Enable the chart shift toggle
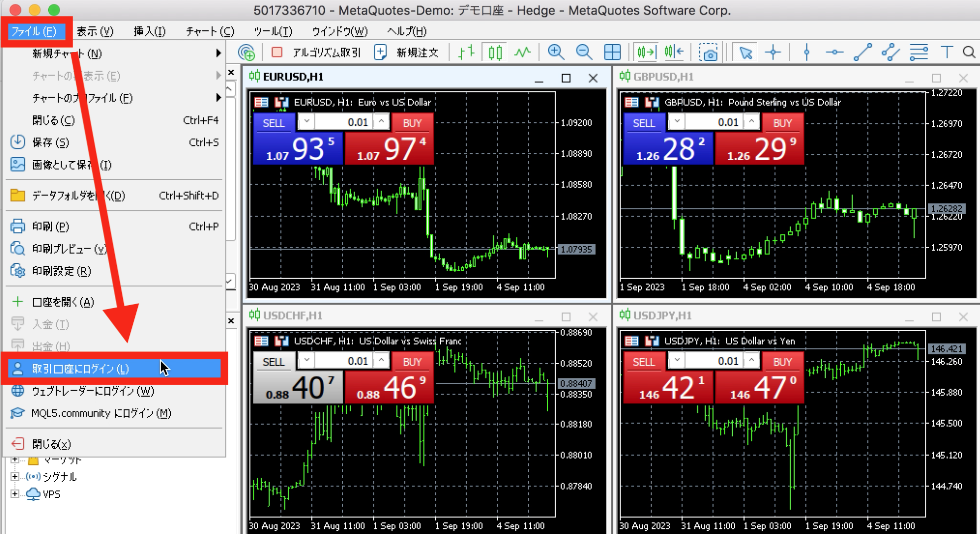 click(x=674, y=52)
